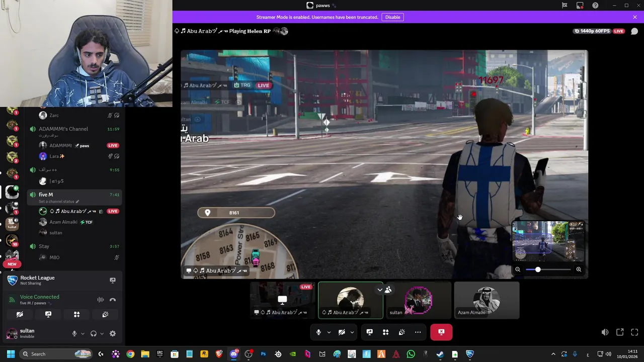Open WhatsApp from the taskbar
This screenshot has height=362, width=644.
(x=411, y=354)
